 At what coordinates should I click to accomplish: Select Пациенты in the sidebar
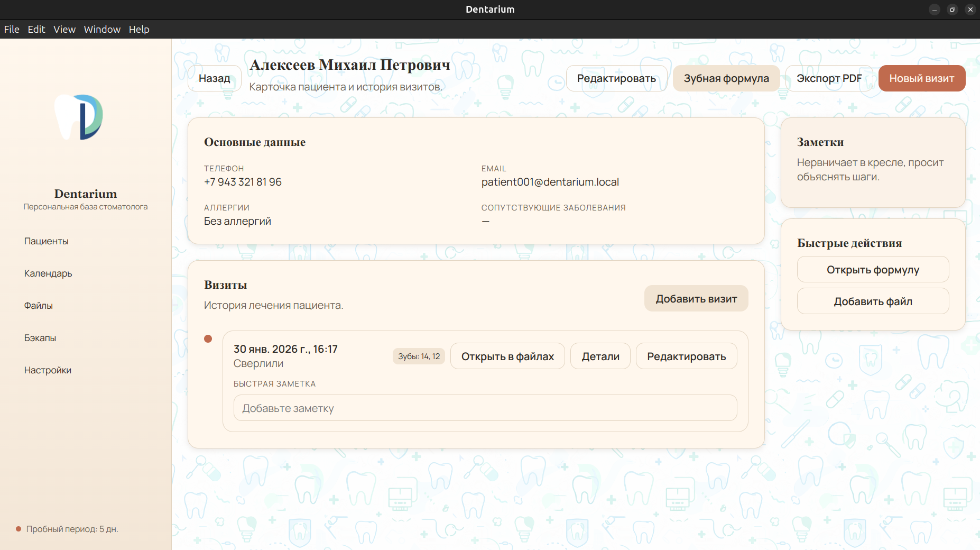[46, 241]
